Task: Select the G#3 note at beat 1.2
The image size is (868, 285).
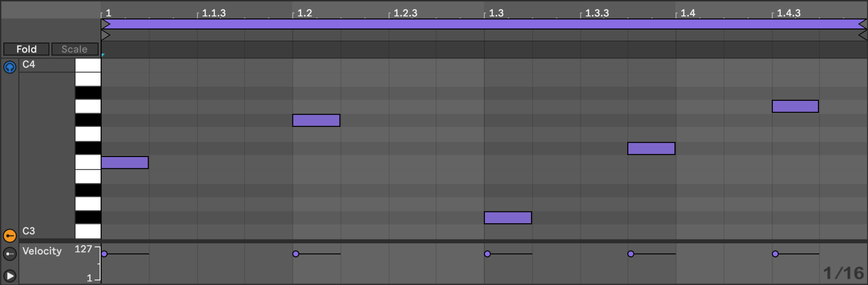Action: [316, 121]
